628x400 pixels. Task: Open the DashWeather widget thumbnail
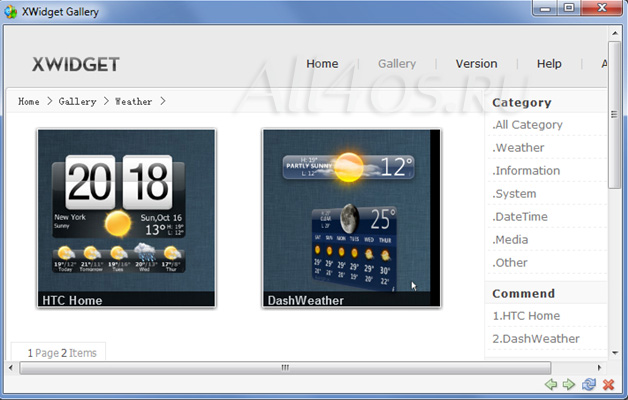click(x=351, y=218)
